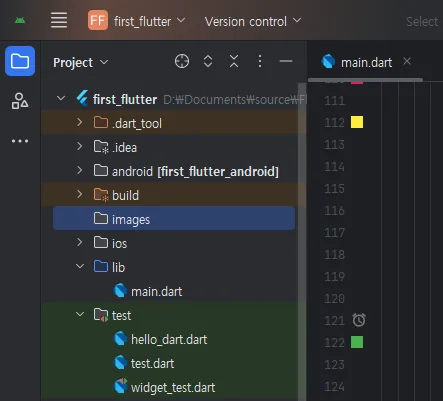Image resolution: width=443 pixels, height=401 pixels.
Task: Expand the build folder
Action: point(80,195)
